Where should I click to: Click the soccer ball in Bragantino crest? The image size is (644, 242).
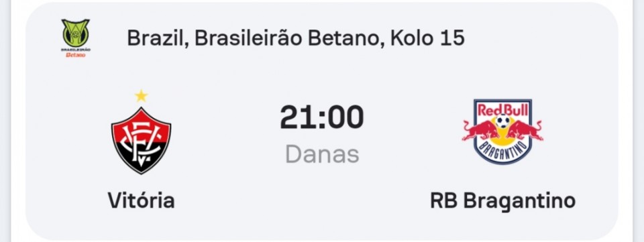(x=502, y=121)
